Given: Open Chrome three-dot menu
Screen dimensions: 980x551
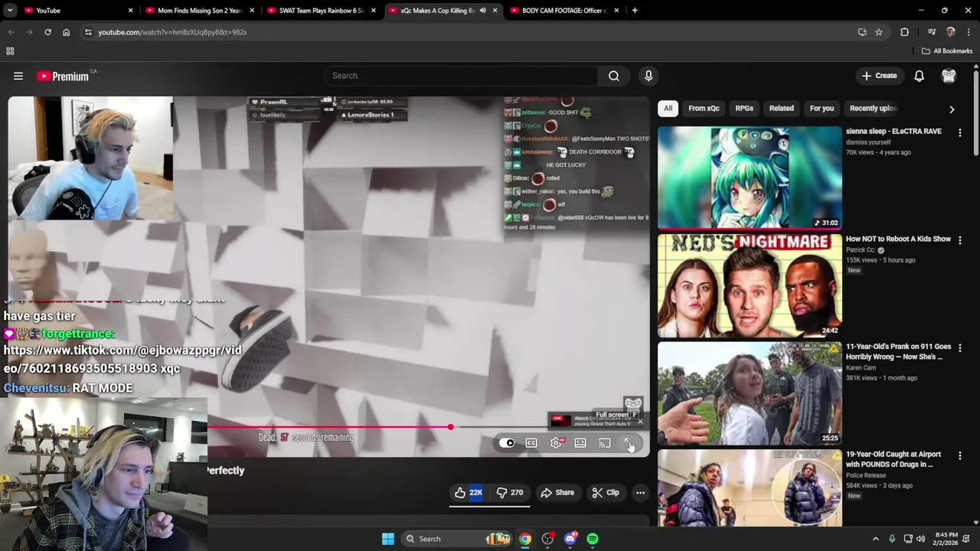Looking at the screenshot, I should point(969,32).
